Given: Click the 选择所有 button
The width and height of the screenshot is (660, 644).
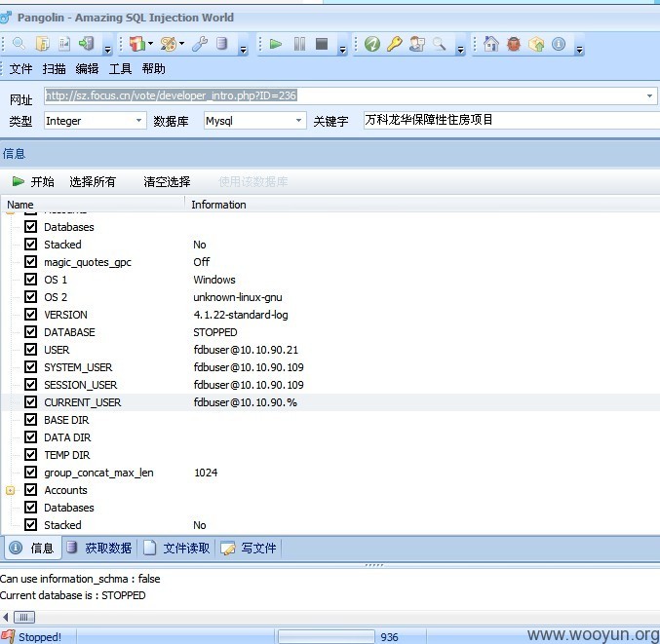Looking at the screenshot, I should pos(93,181).
